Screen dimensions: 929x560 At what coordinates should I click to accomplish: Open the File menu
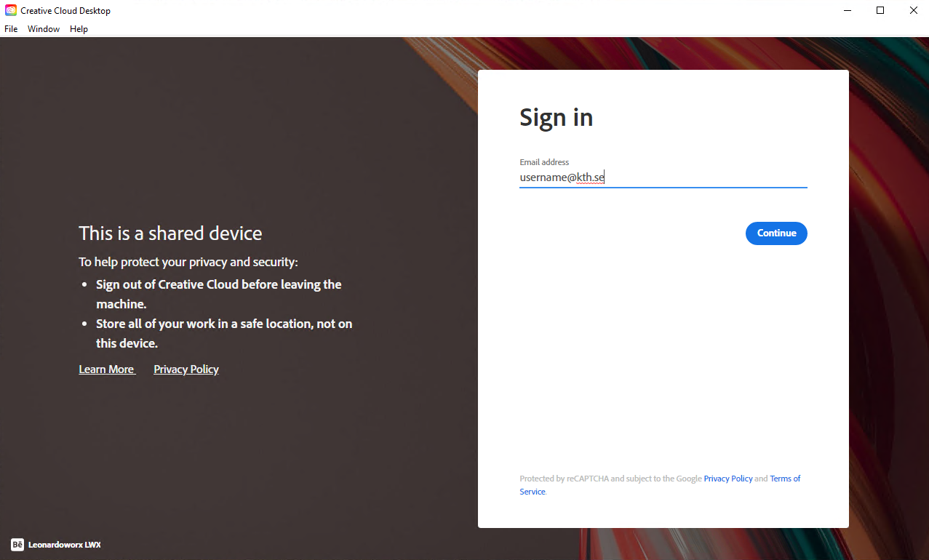click(x=11, y=29)
